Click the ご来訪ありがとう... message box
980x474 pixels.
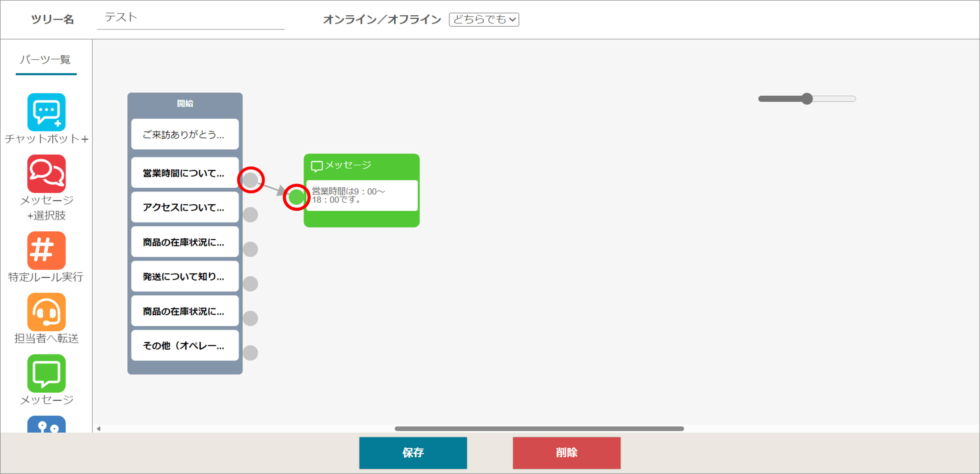(x=185, y=134)
